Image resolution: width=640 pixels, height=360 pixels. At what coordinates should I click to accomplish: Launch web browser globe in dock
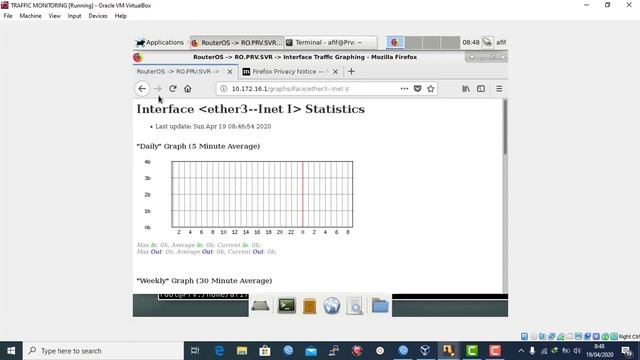click(x=332, y=305)
